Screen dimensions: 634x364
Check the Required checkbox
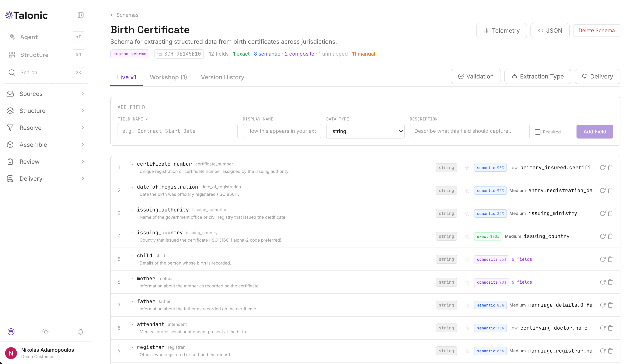tap(537, 132)
